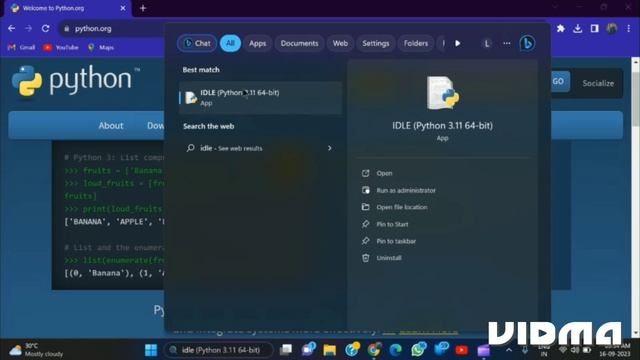Open the YouTube bookmark

[60, 47]
